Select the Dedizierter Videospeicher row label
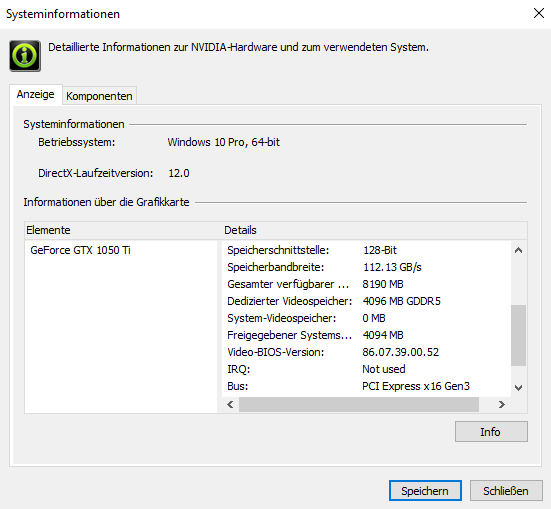The image size is (551, 509). click(290, 301)
